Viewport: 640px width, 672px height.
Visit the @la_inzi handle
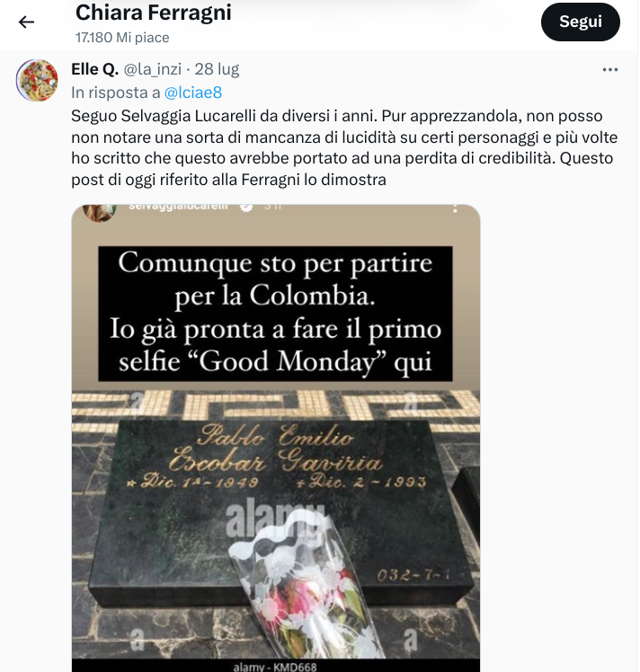(x=153, y=69)
